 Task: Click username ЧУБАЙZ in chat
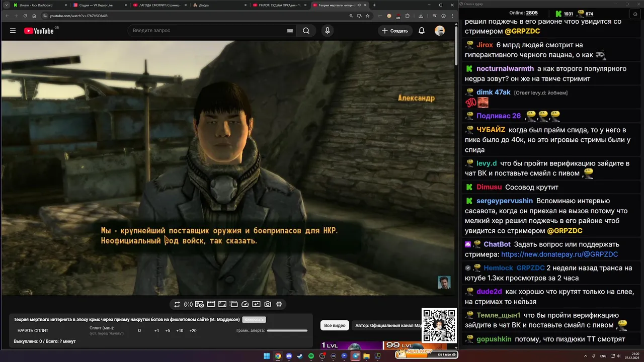click(x=491, y=130)
